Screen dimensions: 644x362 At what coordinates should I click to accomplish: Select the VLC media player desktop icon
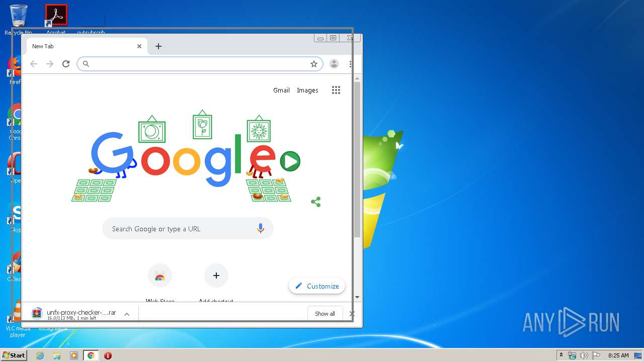click(x=17, y=319)
